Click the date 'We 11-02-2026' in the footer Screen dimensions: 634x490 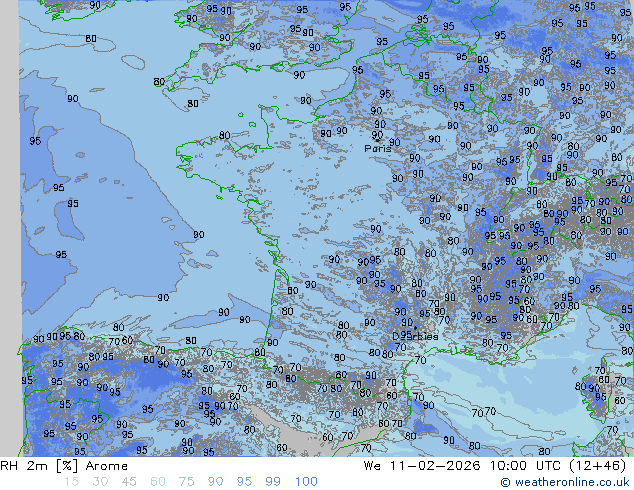point(422,466)
